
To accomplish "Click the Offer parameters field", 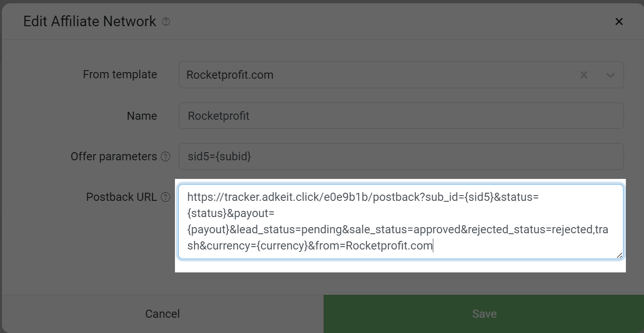I will click(x=401, y=156).
